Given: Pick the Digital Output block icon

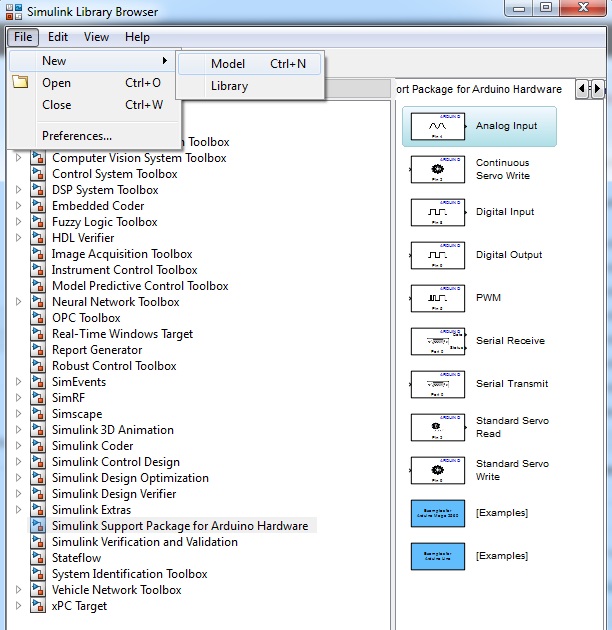Looking at the screenshot, I should pyautogui.click(x=438, y=255).
